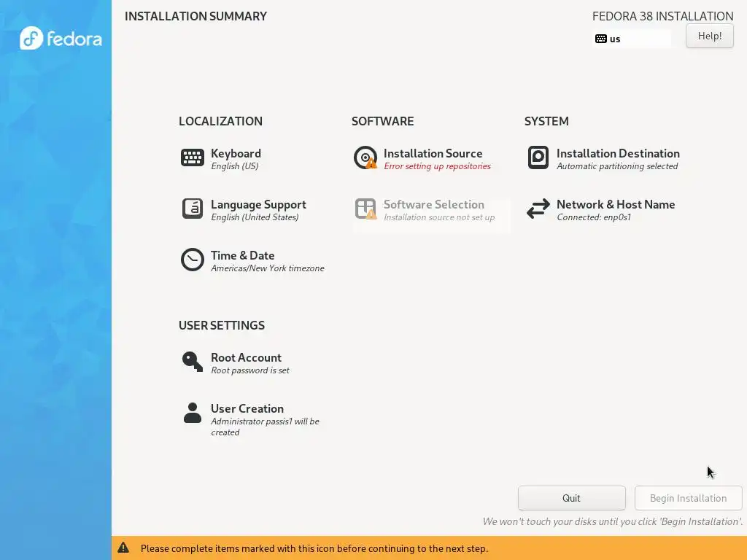Open the User Creation title
This screenshot has width=747, height=560.
pyautogui.click(x=247, y=408)
